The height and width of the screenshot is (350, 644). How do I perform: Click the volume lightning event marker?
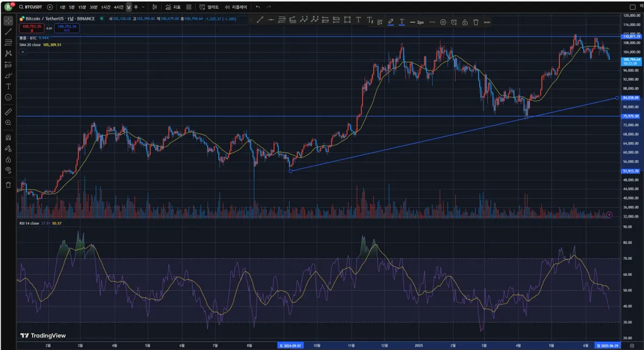[609, 215]
